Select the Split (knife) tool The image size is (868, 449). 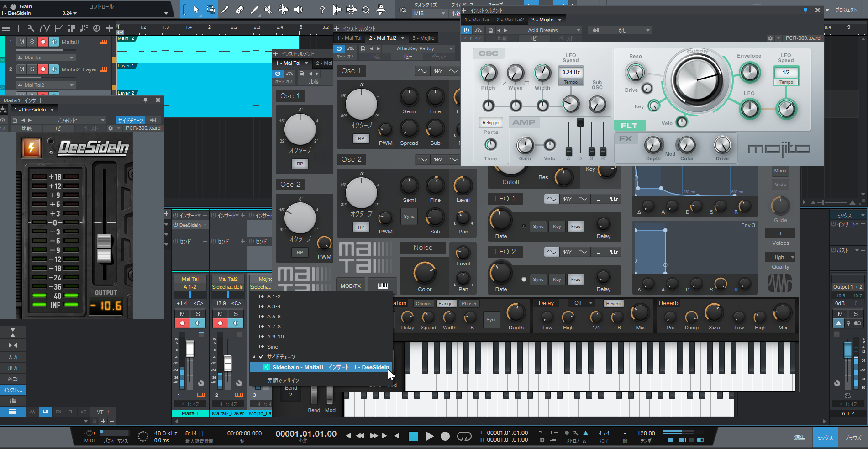(x=225, y=10)
